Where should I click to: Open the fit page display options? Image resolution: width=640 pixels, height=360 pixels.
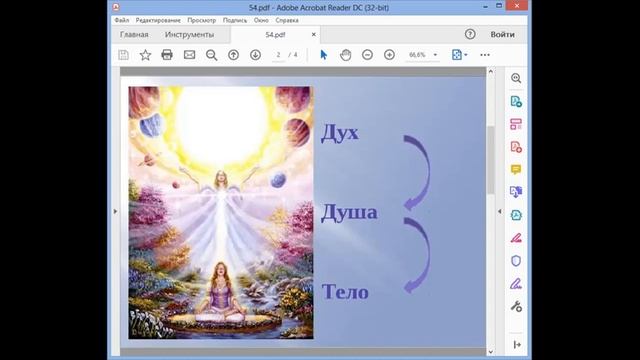459,55
